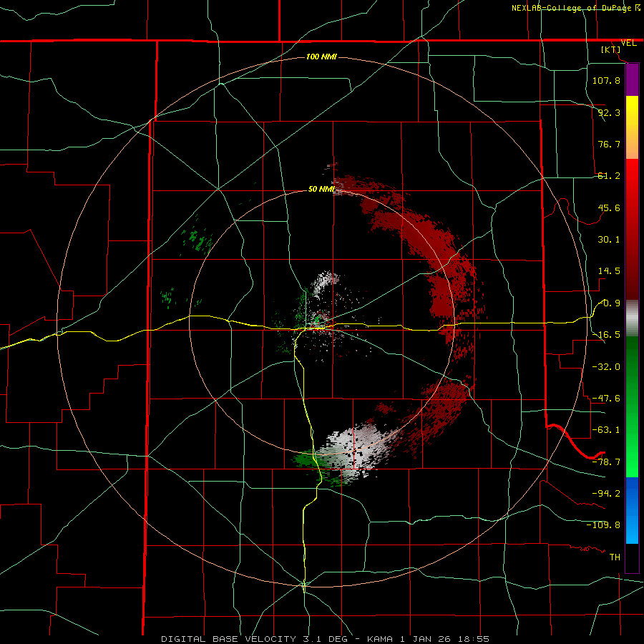Screen dimensions: 644x644
Task: Select the 61.2 scale value
Action: [x=609, y=176]
